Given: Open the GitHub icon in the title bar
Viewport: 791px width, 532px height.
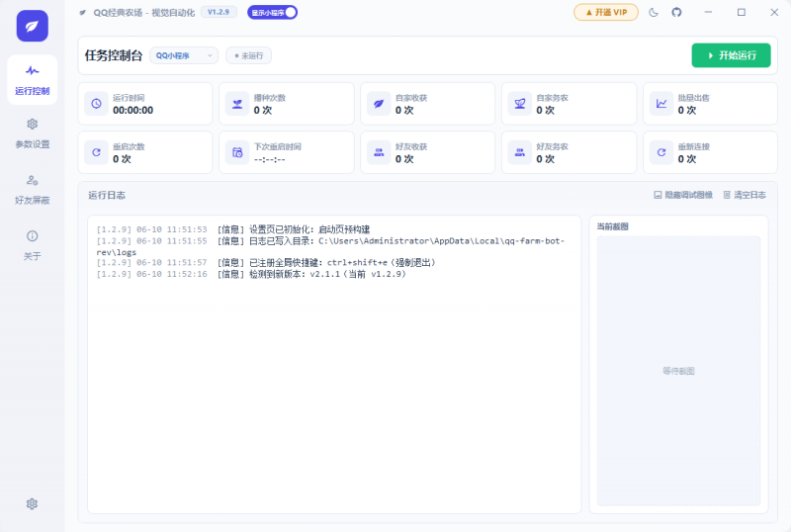Looking at the screenshot, I should coord(676,12).
